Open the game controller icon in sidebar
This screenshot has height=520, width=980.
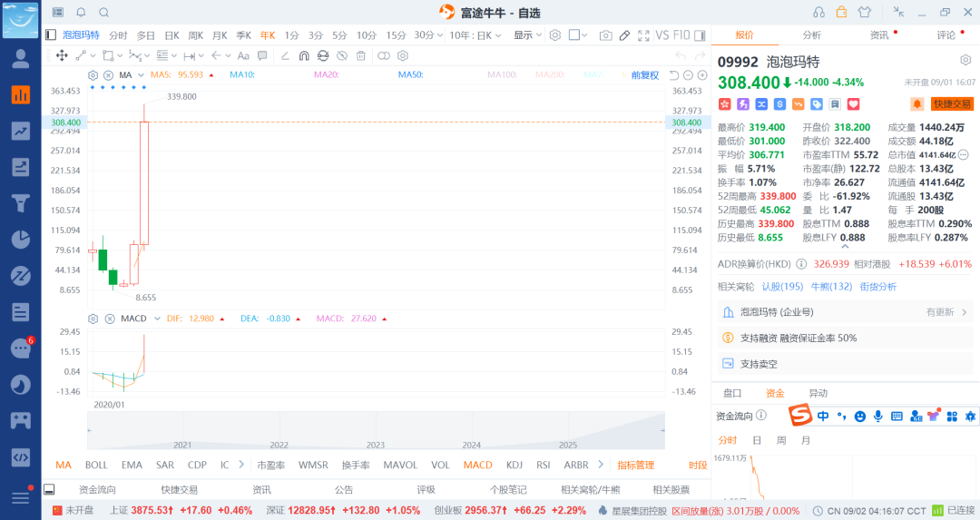pyautogui.click(x=21, y=420)
